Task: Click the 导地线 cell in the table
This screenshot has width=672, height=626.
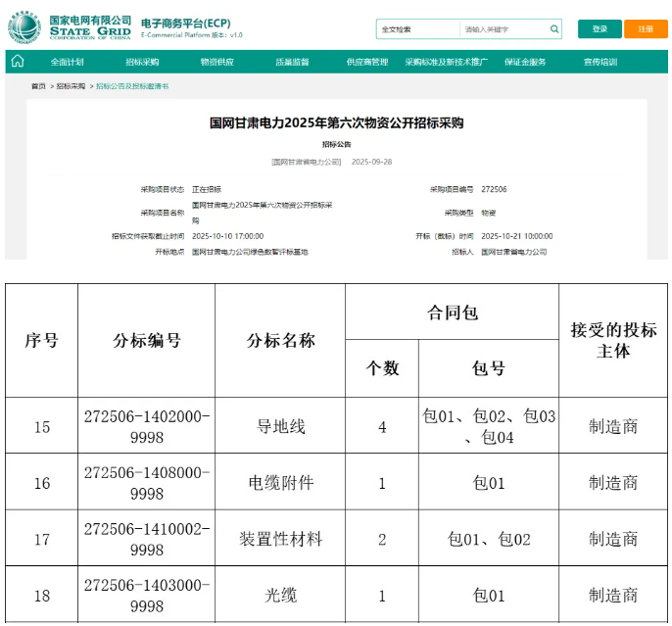Action: pos(280,426)
